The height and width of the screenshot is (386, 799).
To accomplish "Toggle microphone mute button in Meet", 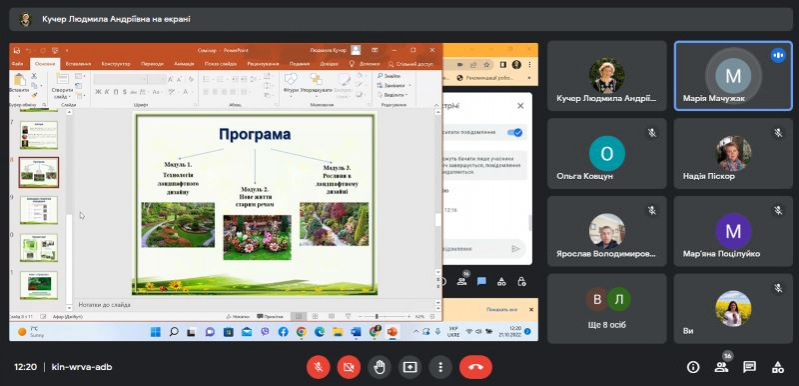I will point(318,367).
